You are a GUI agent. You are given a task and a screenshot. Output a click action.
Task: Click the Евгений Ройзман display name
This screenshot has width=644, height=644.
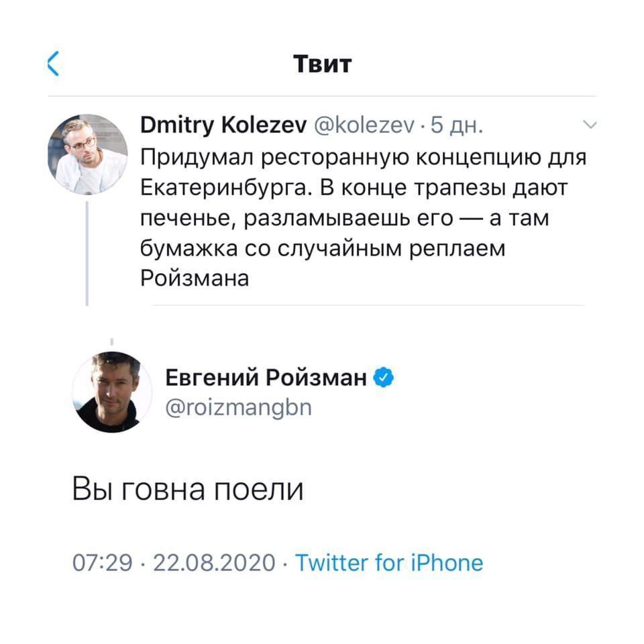coord(266,379)
